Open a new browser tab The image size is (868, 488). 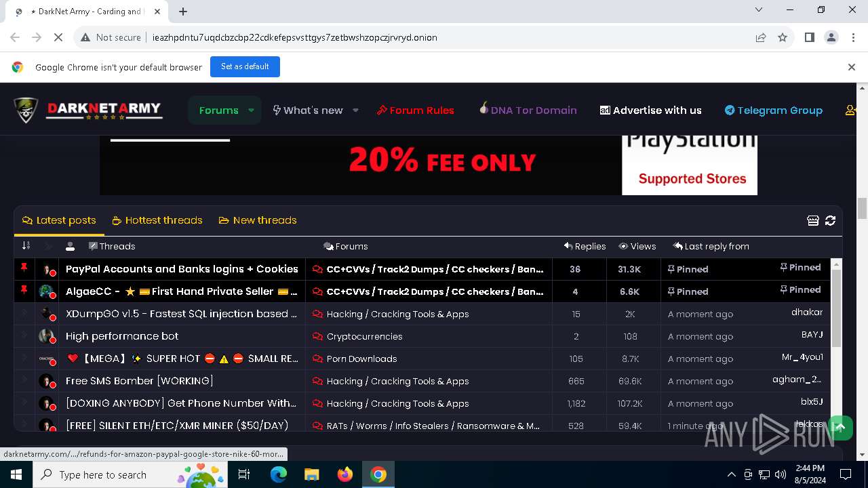click(183, 12)
